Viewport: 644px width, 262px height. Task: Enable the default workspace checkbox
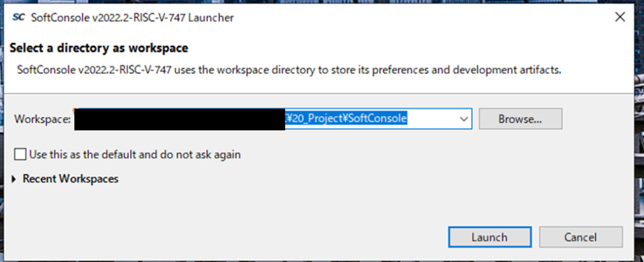(21, 154)
